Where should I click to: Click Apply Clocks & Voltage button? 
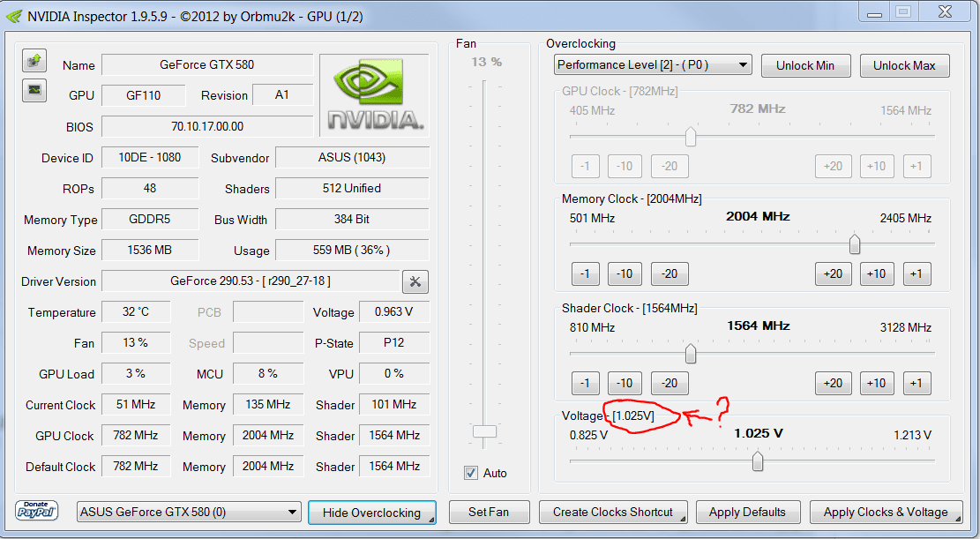pos(886,513)
